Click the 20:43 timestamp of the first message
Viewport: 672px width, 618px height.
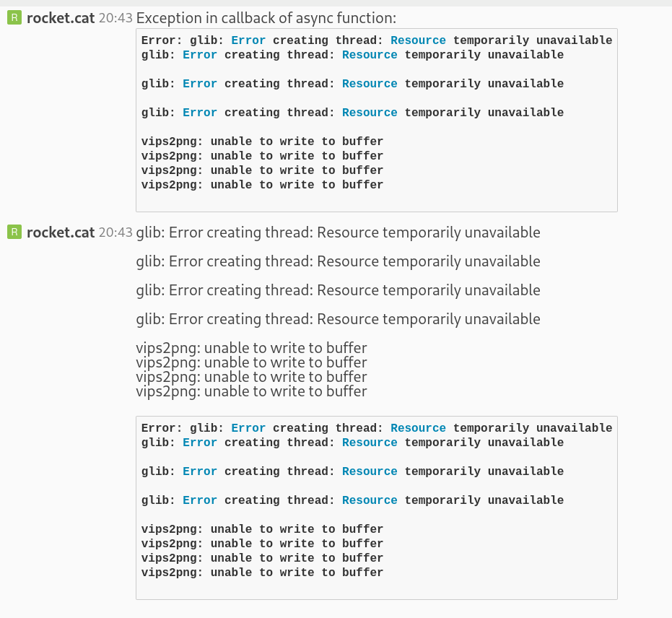click(115, 18)
